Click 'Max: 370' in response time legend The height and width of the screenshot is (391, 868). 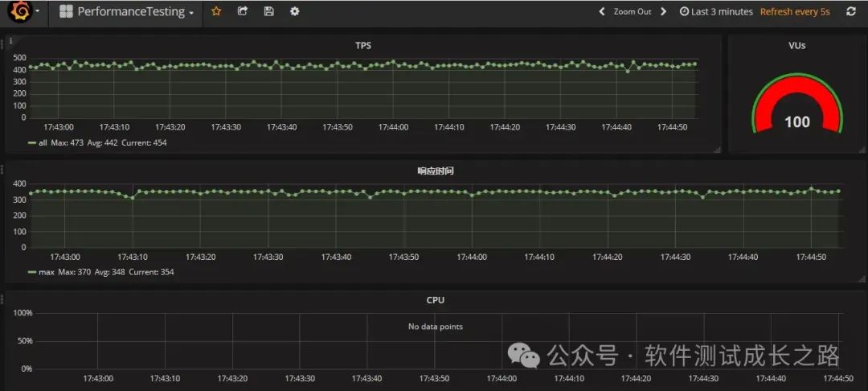pos(74,273)
